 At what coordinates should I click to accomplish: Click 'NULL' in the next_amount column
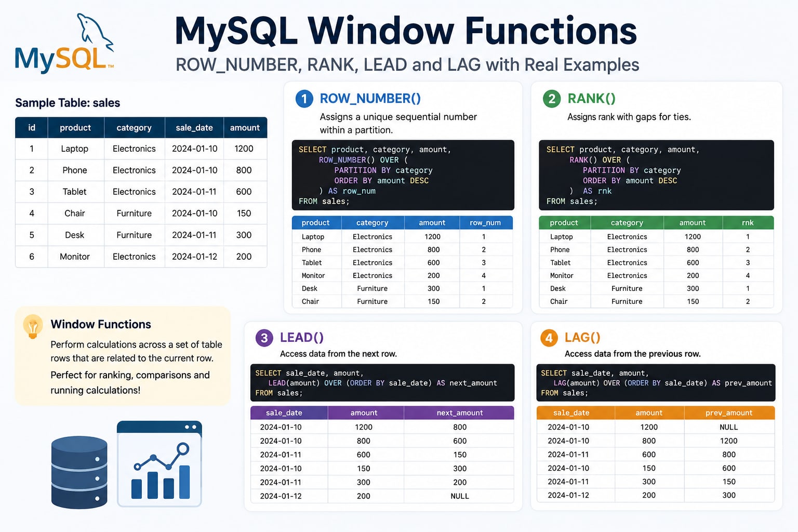[460, 496]
